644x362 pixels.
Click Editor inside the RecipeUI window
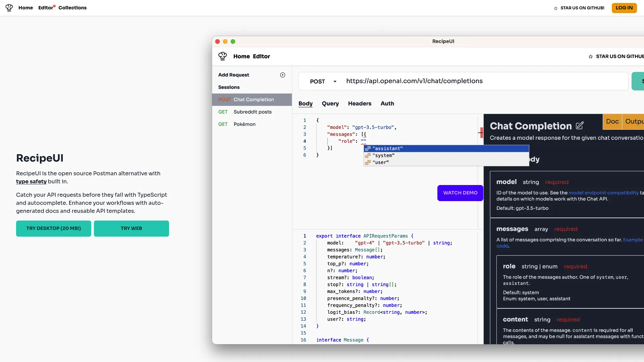pyautogui.click(x=261, y=57)
